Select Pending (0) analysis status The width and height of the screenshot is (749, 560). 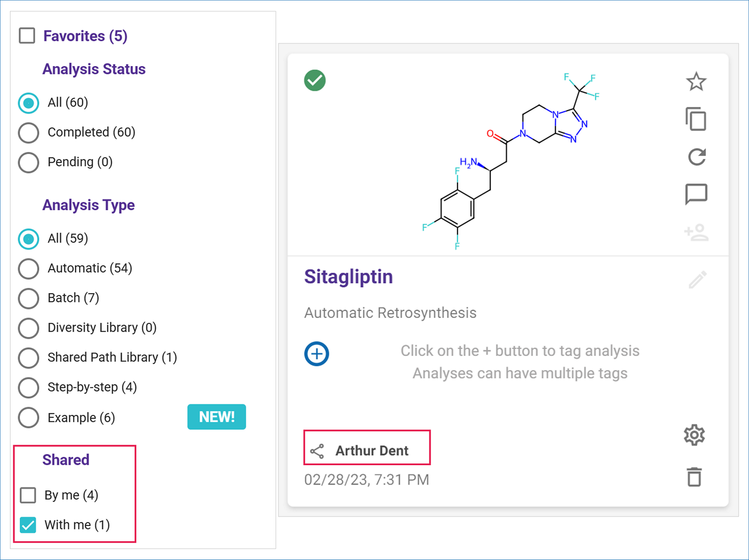pos(29,163)
